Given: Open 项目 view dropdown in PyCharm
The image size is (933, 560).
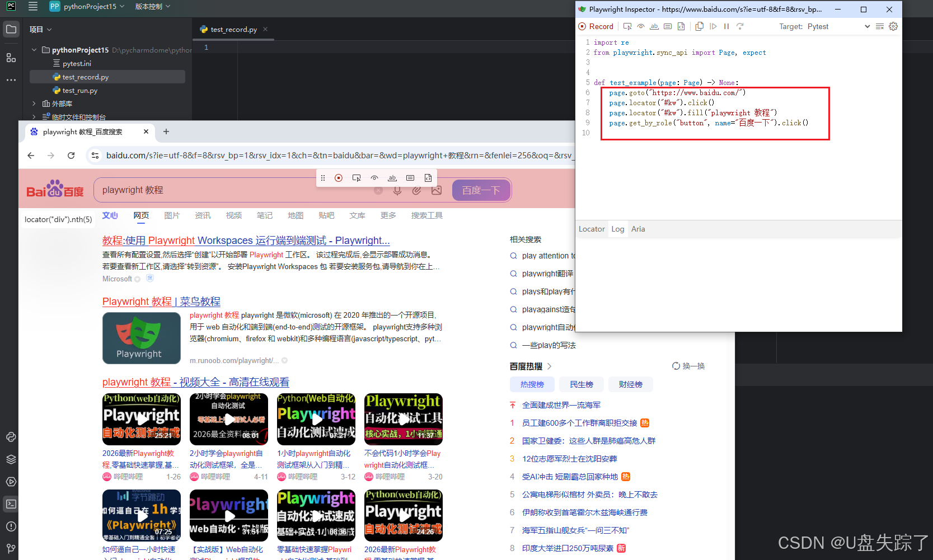Looking at the screenshot, I should [40, 29].
